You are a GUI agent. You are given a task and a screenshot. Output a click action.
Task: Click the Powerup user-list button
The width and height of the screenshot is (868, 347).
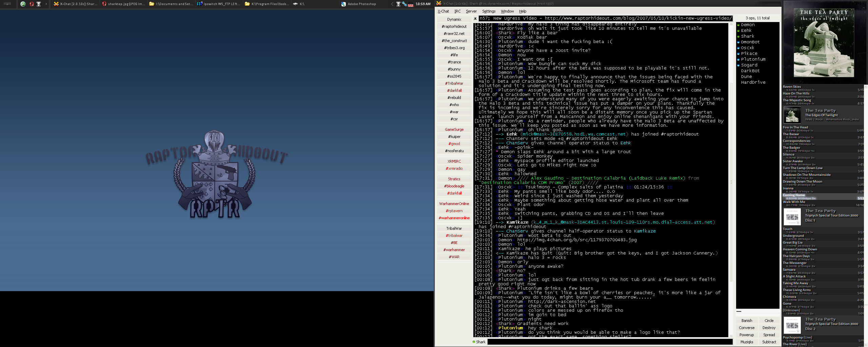pyautogui.click(x=747, y=335)
